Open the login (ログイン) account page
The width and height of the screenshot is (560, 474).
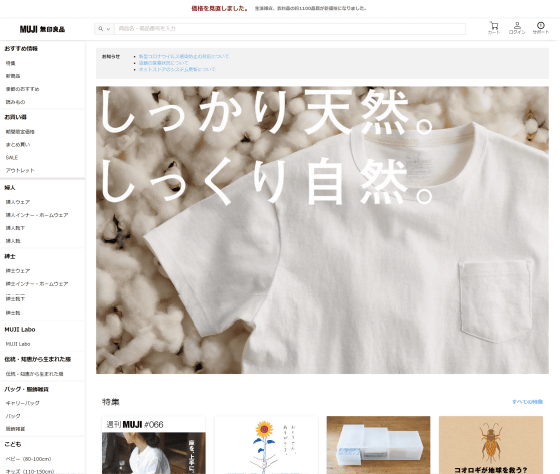coord(517,28)
